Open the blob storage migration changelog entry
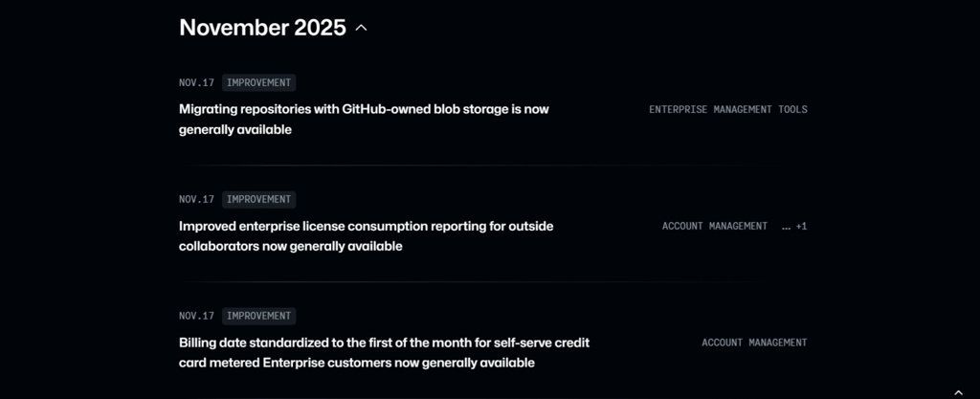Screen dimensions: 980x399 click(364, 109)
